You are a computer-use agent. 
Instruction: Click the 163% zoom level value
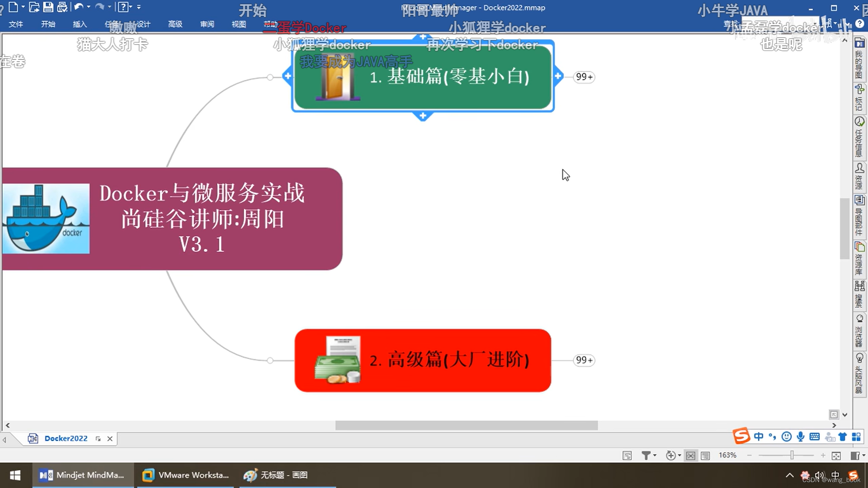click(x=727, y=455)
